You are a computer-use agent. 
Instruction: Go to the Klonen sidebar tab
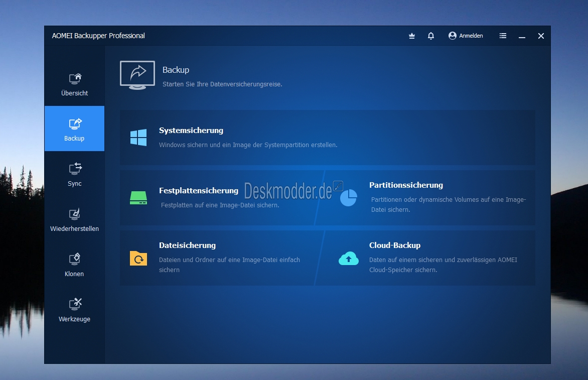point(74,265)
